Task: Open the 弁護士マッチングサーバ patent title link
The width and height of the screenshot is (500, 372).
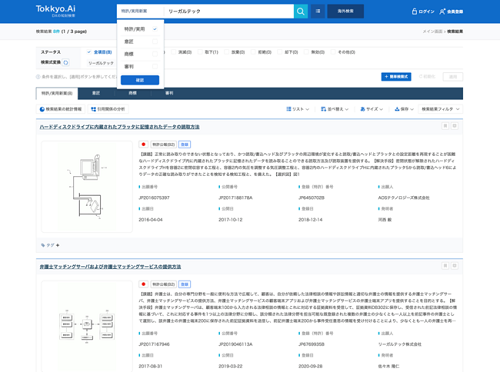Action: click(110, 267)
